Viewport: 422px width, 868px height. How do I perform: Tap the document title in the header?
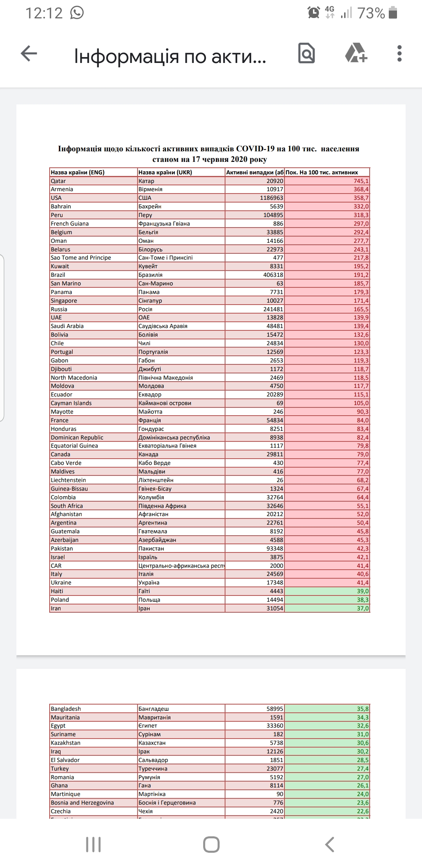point(170,56)
